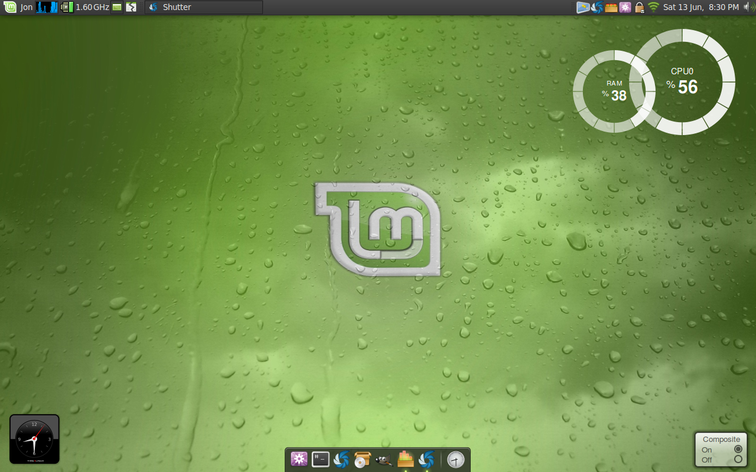Image resolution: width=756 pixels, height=472 pixels.
Task: Open the calendar from the date and time
Action: 701,7
